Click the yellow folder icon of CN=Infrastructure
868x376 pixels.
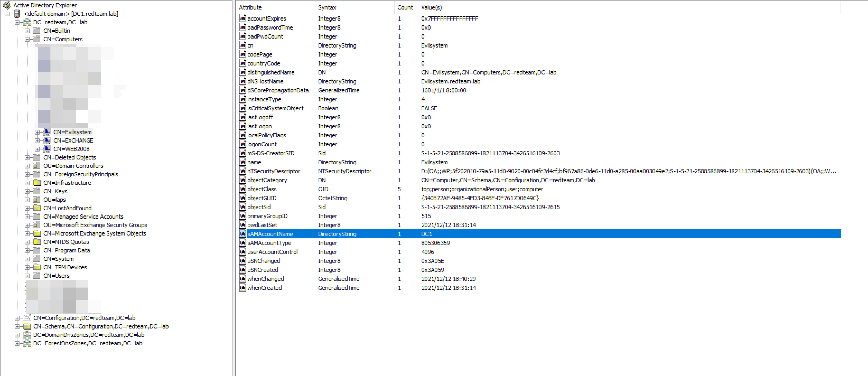[37, 183]
